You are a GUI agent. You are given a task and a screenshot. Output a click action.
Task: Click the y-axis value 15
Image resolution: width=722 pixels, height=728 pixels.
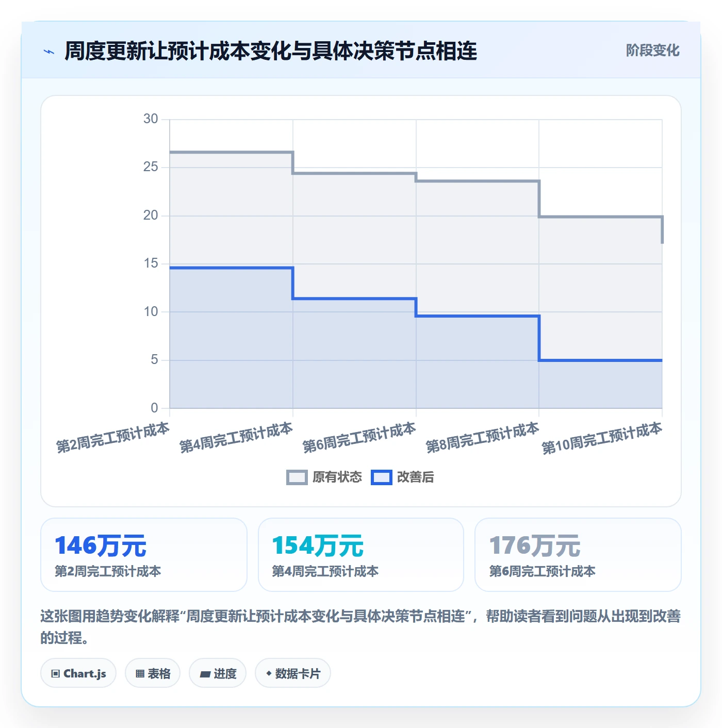click(x=151, y=263)
